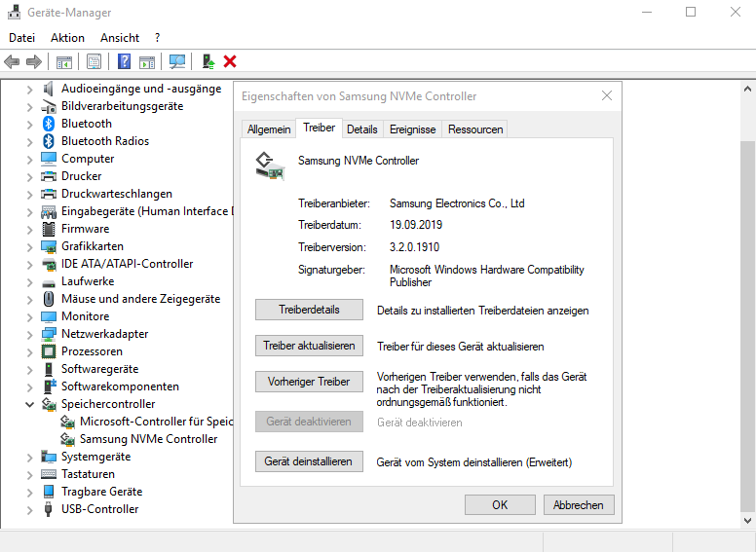Click the blue Help question mark icon
This screenshot has height=552, width=756.
124,61
